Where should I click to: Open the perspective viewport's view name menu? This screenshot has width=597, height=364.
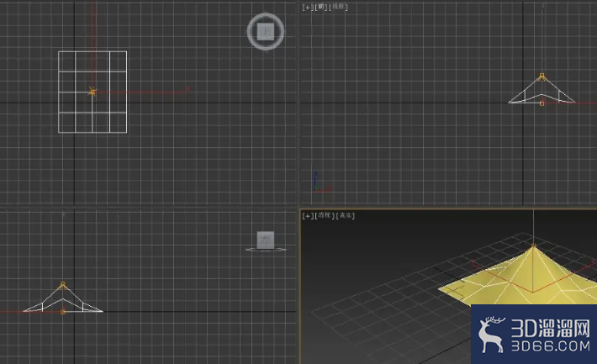tap(325, 215)
